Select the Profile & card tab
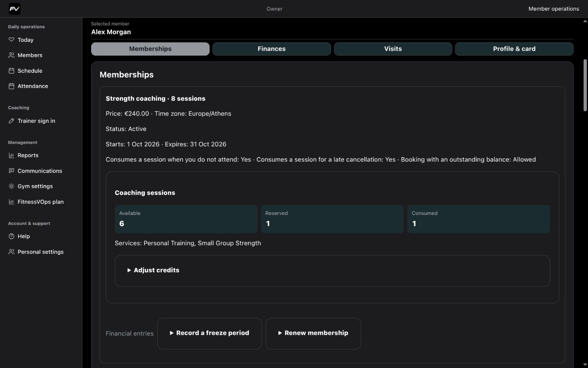588x368 pixels. click(x=514, y=49)
